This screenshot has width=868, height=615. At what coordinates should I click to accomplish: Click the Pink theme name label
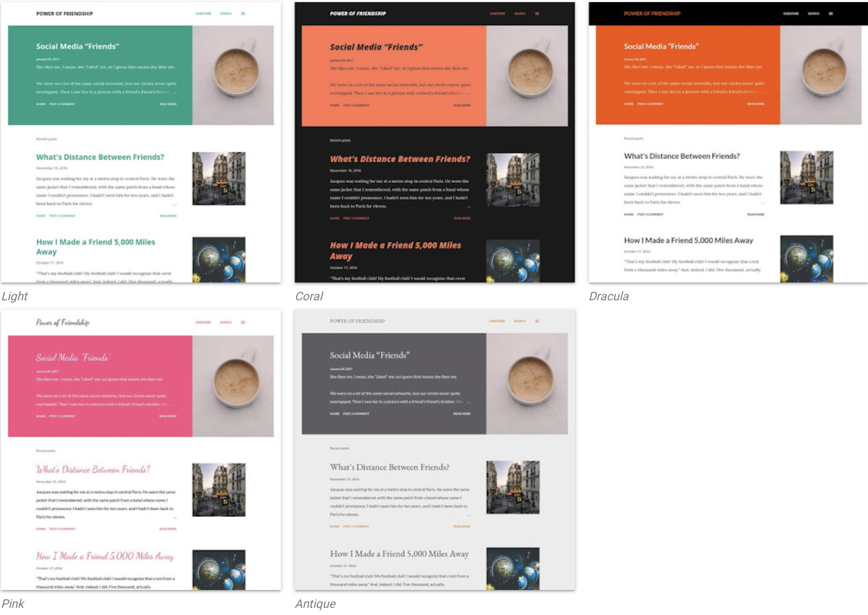(13, 604)
